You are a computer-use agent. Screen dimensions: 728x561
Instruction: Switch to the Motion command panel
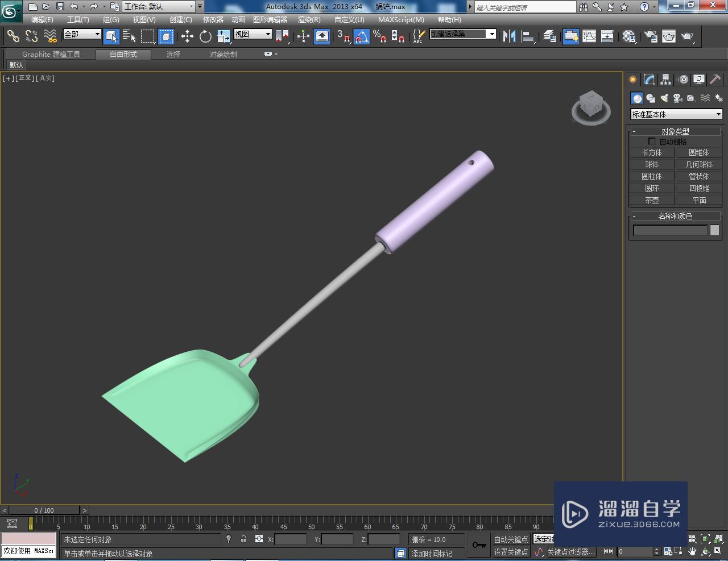(x=683, y=80)
